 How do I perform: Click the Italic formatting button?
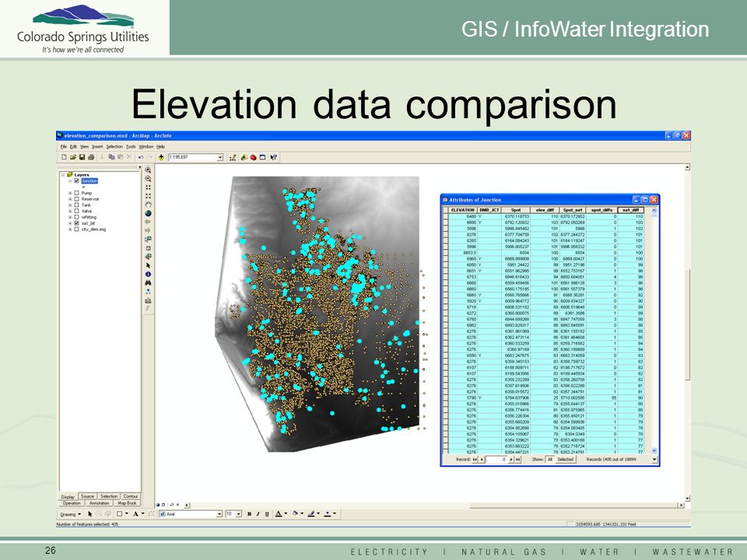tap(258, 514)
